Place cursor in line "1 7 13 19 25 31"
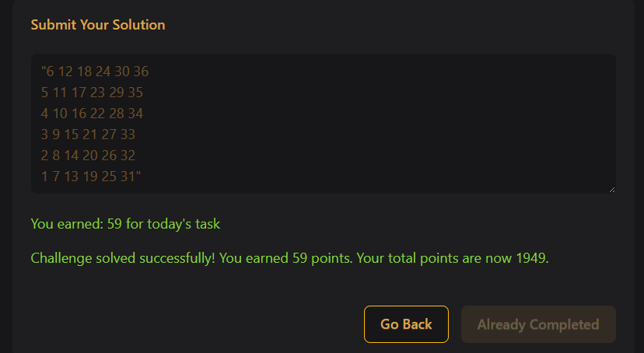The image size is (644, 353). [88, 176]
